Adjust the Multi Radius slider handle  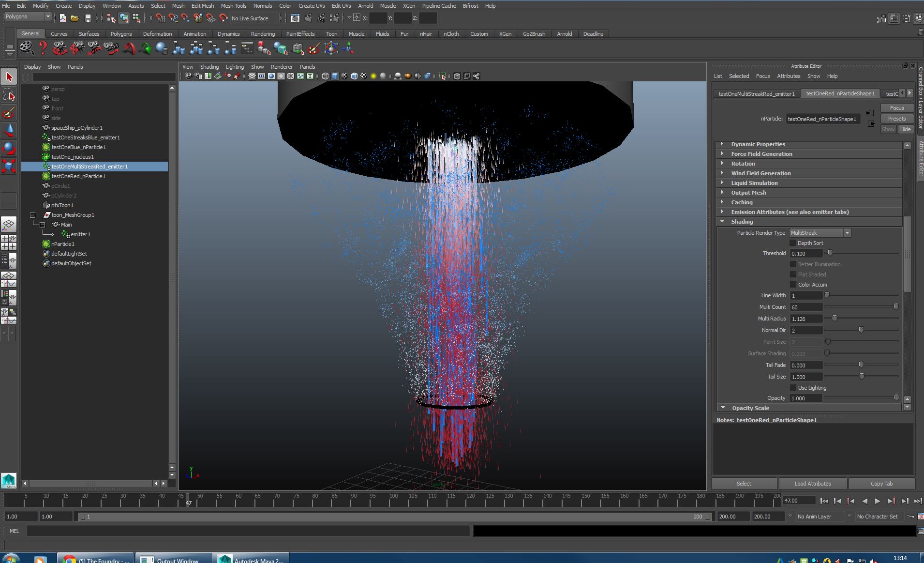835,318
